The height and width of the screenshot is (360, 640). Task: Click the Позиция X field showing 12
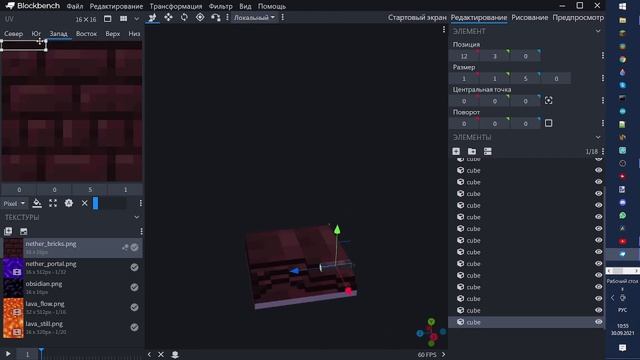click(x=464, y=56)
